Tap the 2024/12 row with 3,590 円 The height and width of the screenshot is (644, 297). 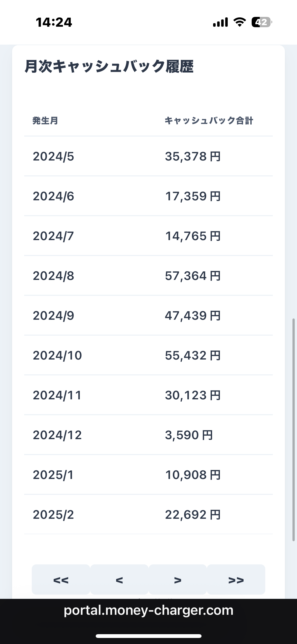[x=148, y=435]
